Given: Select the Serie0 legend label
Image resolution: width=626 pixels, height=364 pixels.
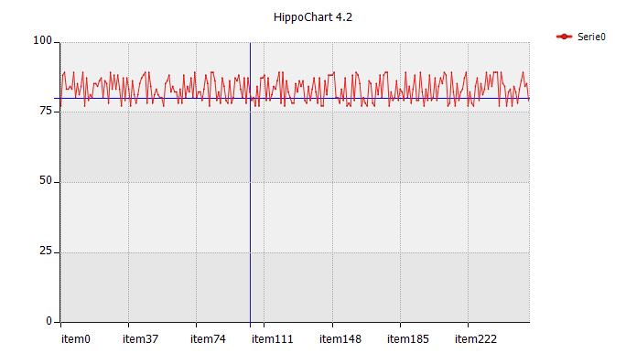Looking at the screenshot, I should coord(591,37).
